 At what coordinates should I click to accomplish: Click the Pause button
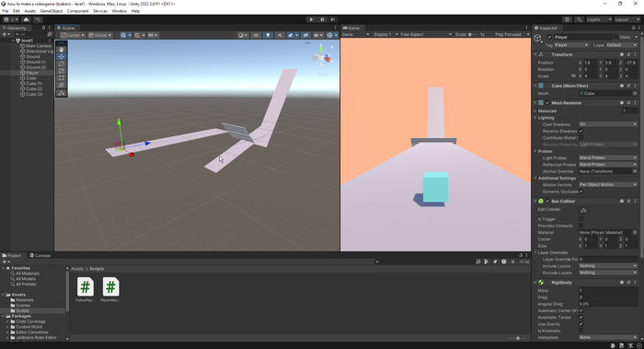[322, 19]
